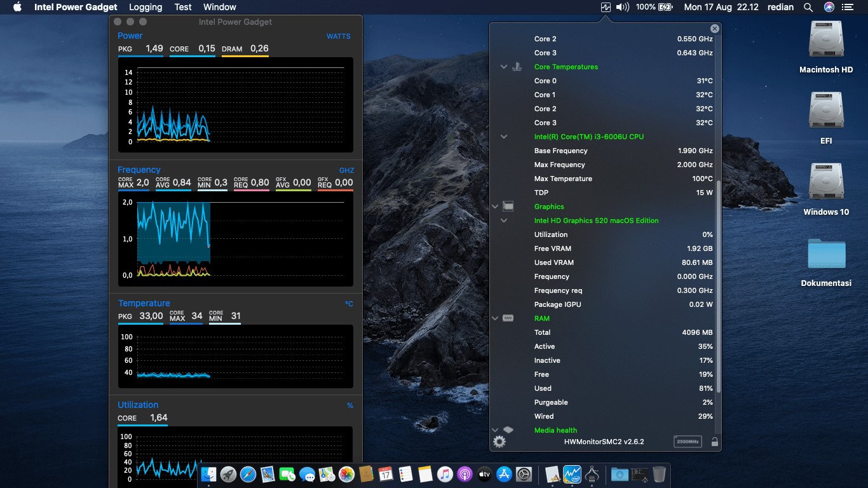Screen dimensions: 868x488
Task: Open Mail stamp icon in dock
Action: pyautogui.click(x=268, y=474)
